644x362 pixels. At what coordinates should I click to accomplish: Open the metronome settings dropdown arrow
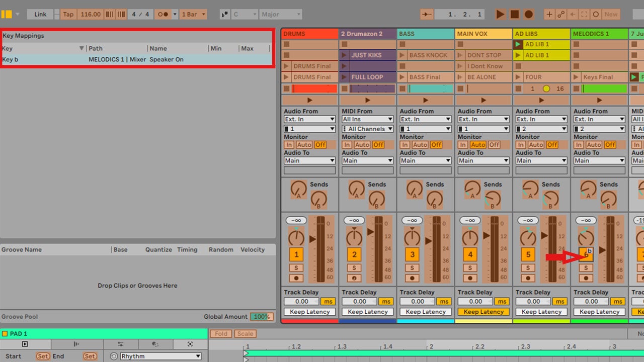tap(175, 14)
